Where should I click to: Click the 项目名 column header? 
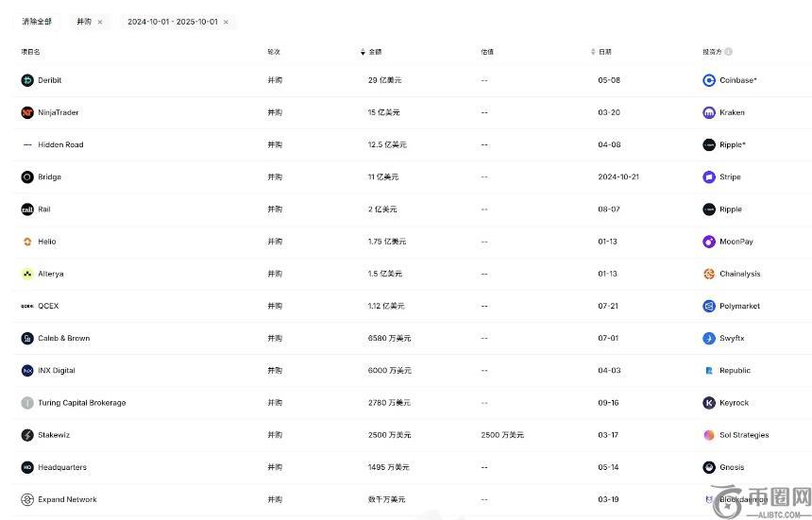(30, 52)
